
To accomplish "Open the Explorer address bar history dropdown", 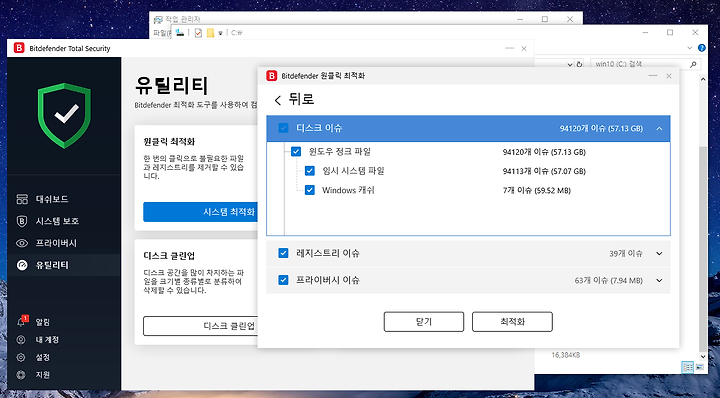I will pos(570,65).
